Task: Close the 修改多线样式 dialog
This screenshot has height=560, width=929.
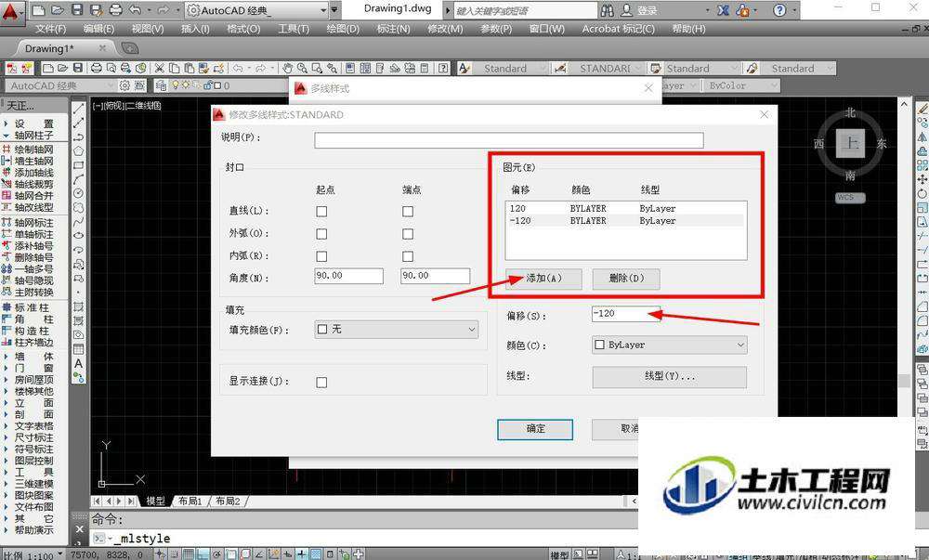Action: [765, 114]
